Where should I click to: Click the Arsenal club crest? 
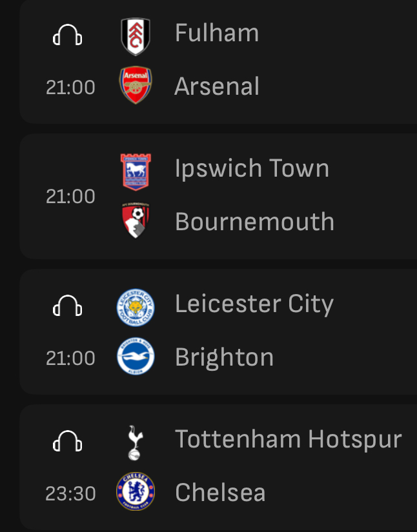[136, 85]
